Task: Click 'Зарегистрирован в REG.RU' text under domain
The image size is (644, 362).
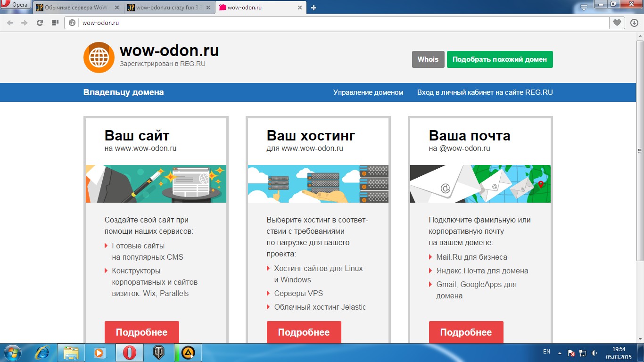Action: (x=163, y=64)
